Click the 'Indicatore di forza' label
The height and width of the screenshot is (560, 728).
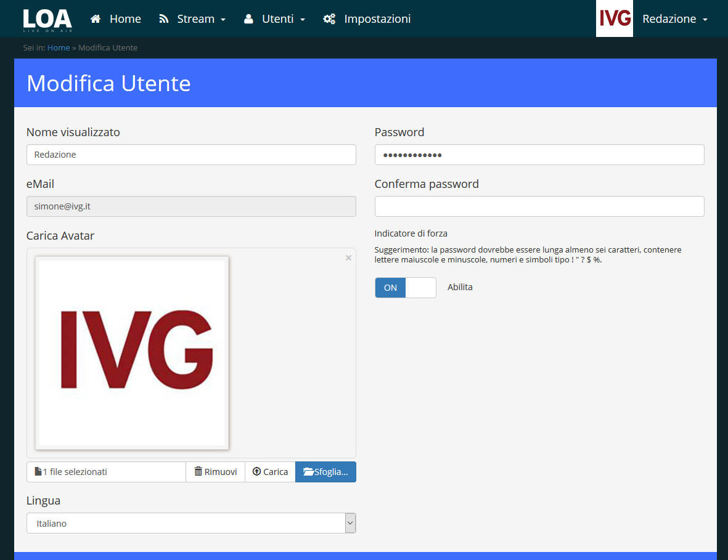point(411,233)
